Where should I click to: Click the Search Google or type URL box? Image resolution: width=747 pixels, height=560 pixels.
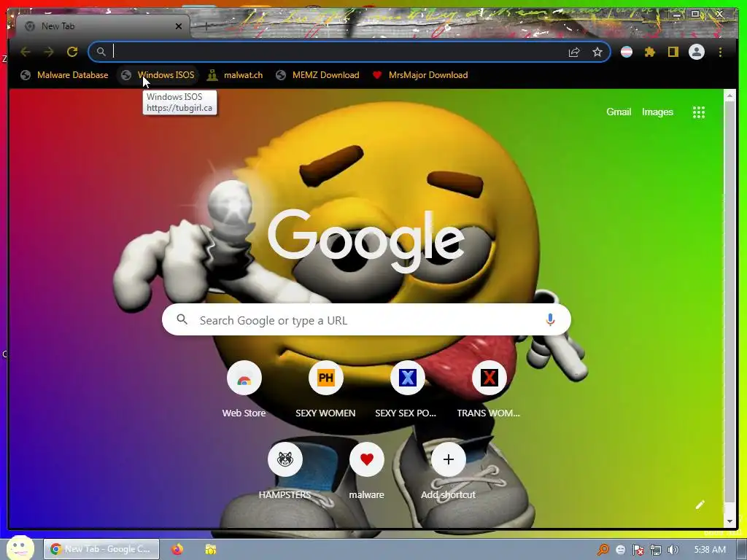(366, 319)
